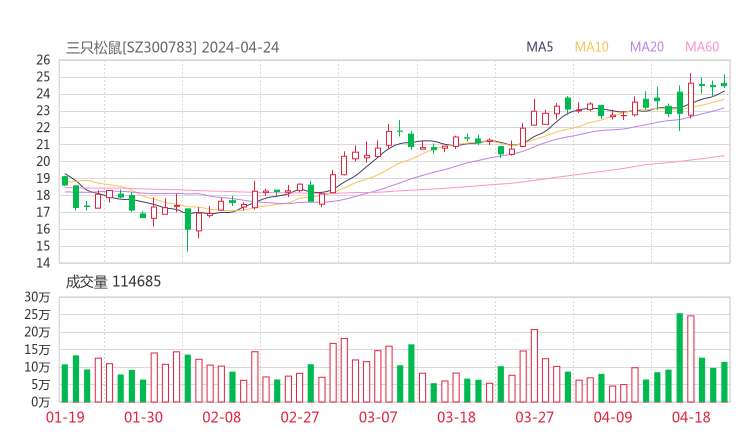
Task: Click the 02-08 date marker
Action: (221, 417)
